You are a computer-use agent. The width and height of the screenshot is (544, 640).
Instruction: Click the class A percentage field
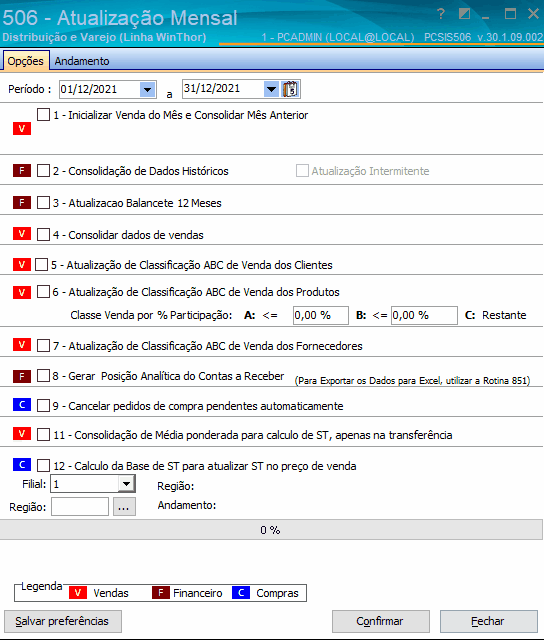[321, 316]
